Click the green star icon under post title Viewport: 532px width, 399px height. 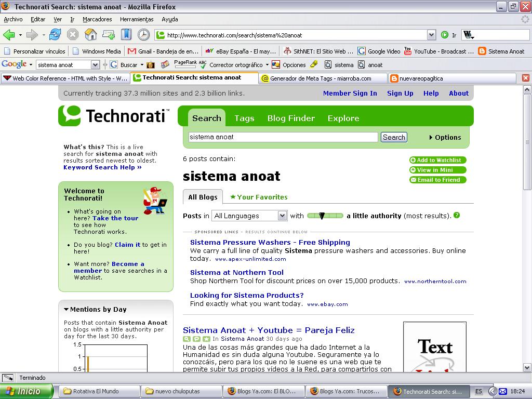[x=206, y=339]
